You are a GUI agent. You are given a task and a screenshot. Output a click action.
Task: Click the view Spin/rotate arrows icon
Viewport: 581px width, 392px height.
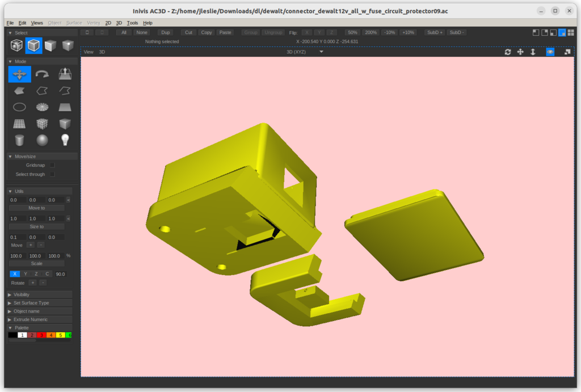point(508,52)
